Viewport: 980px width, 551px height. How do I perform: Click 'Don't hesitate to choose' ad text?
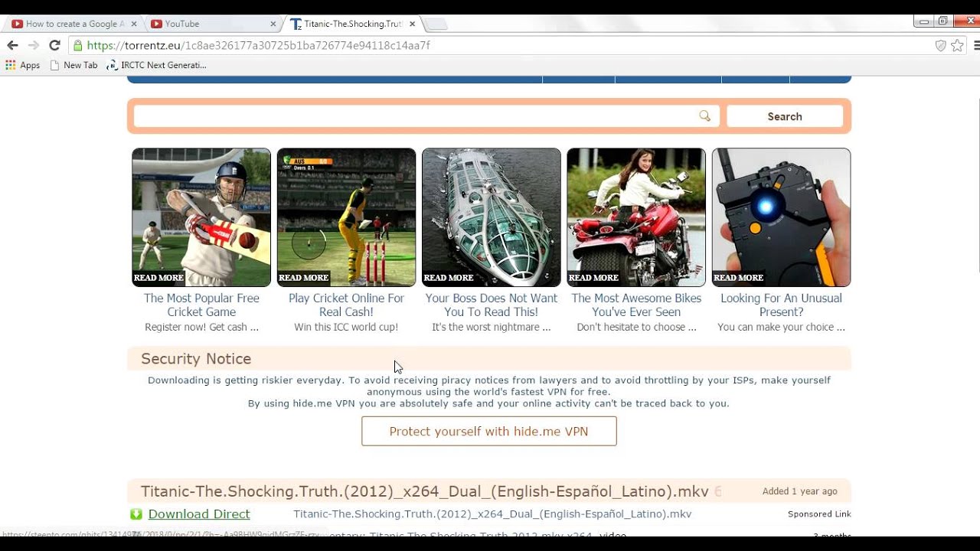point(636,328)
